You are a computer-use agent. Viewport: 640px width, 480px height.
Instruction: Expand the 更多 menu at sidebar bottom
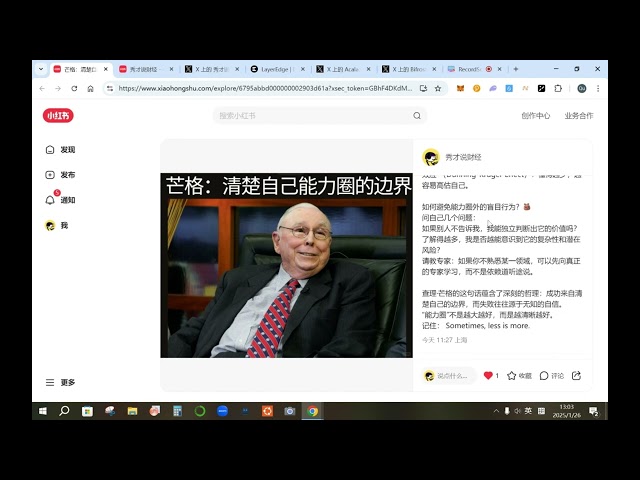pyautogui.click(x=60, y=382)
